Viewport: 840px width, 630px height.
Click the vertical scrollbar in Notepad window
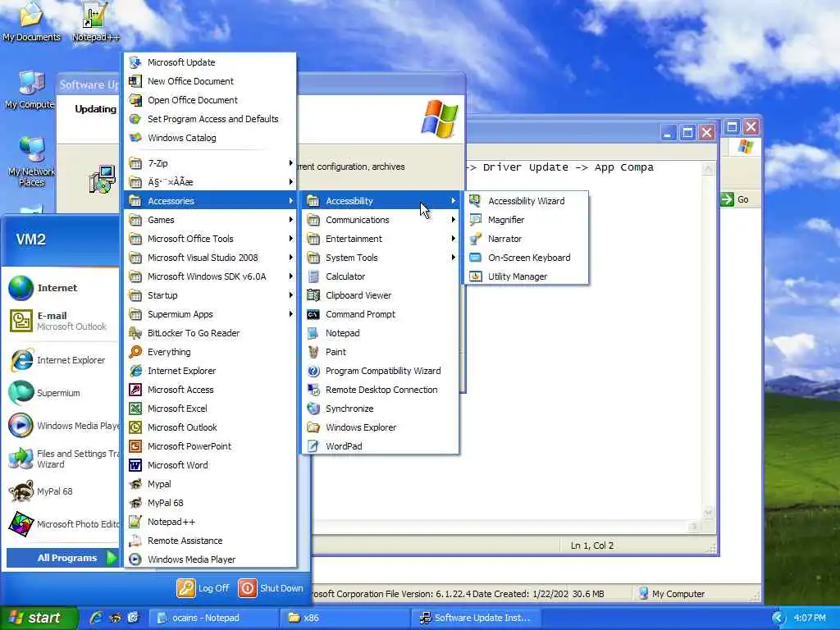(708, 340)
